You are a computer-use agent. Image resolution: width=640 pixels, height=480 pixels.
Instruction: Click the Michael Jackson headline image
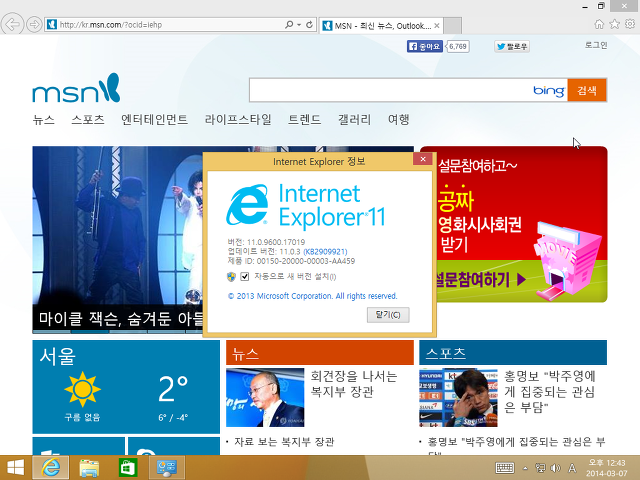118,240
